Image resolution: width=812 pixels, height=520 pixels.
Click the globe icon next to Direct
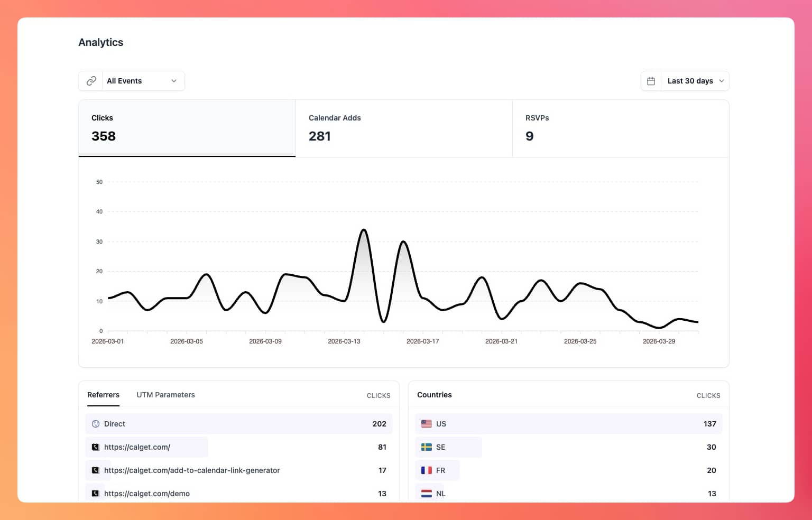pos(96,424)
